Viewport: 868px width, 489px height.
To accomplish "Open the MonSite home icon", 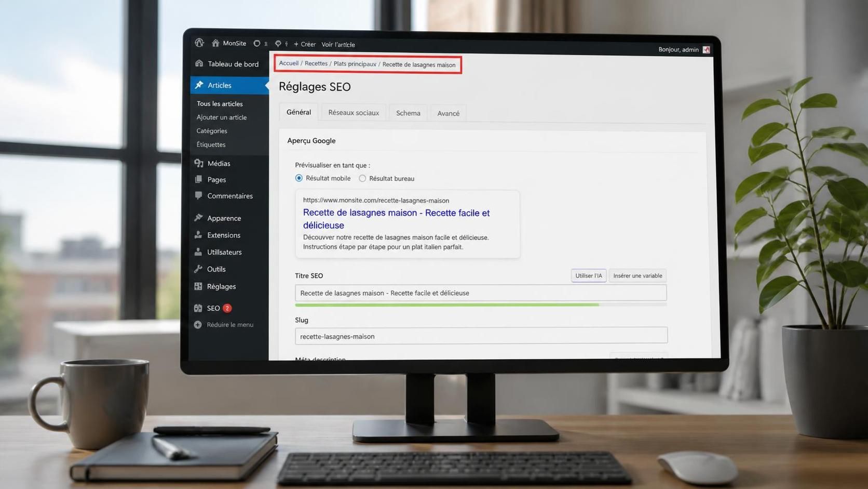I will (215, 43).
